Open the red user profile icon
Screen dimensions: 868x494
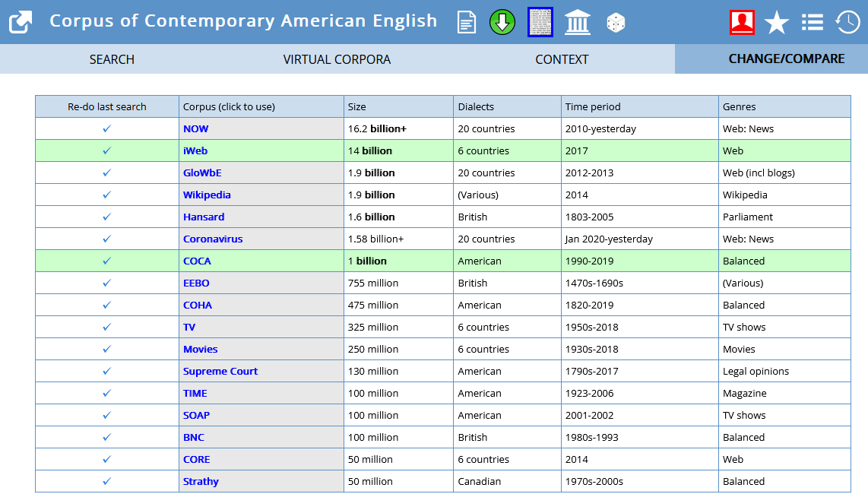tap(742, 23)
